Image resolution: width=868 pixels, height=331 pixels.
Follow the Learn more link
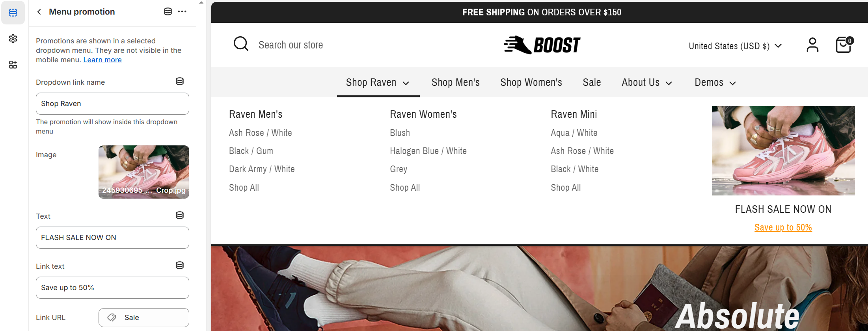(102, 60)
